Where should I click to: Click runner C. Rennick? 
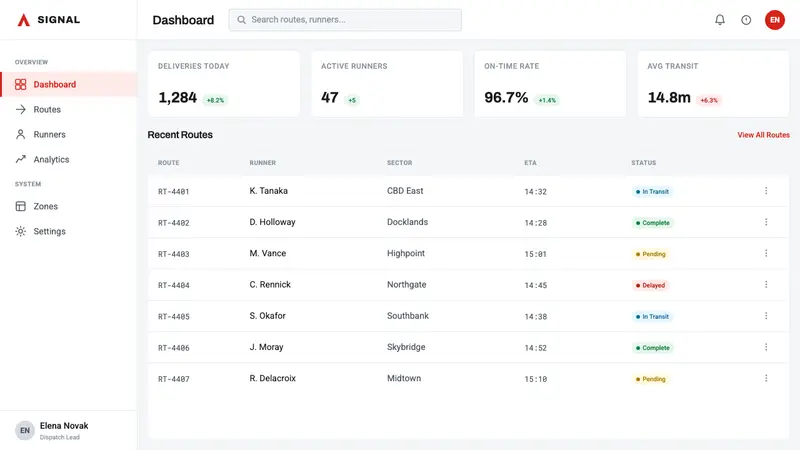tap(270, 284)
